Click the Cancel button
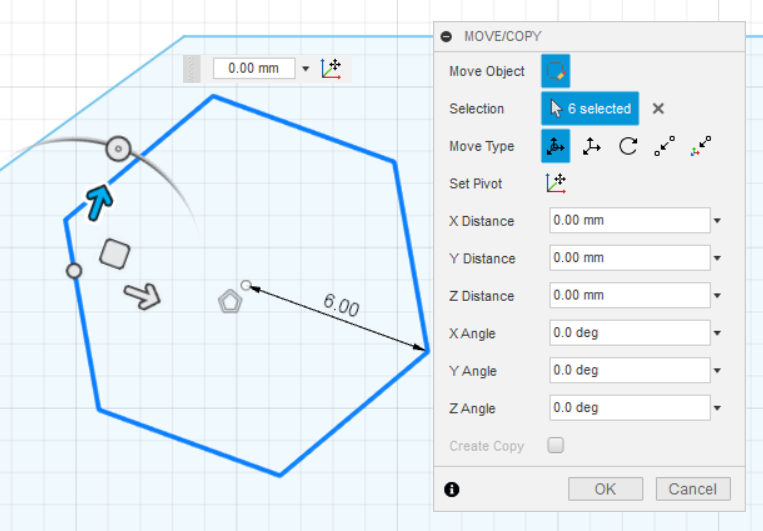The width and height of the screenshot is (763, 531). (x=693, y=489)
